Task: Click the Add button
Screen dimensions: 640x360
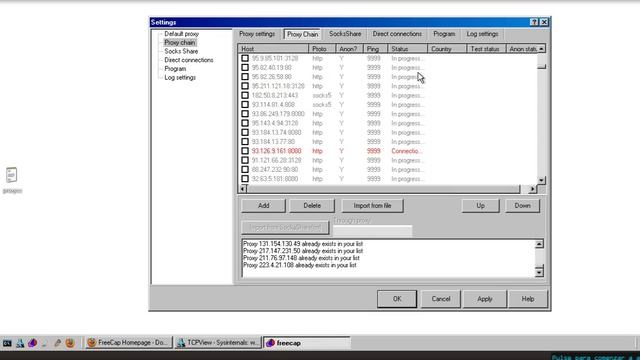Action: point(264,206)
